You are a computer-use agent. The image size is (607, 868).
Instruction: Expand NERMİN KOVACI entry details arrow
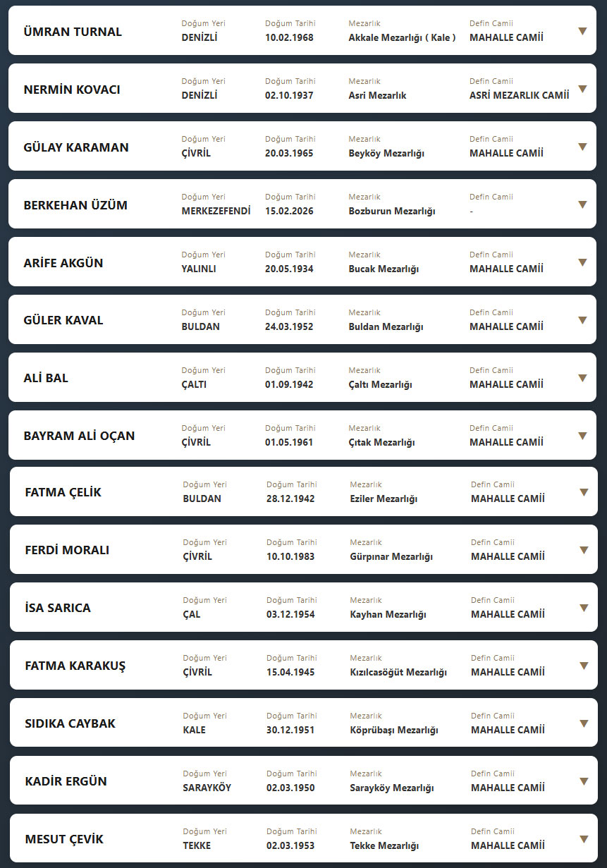[x=582, y=89]
